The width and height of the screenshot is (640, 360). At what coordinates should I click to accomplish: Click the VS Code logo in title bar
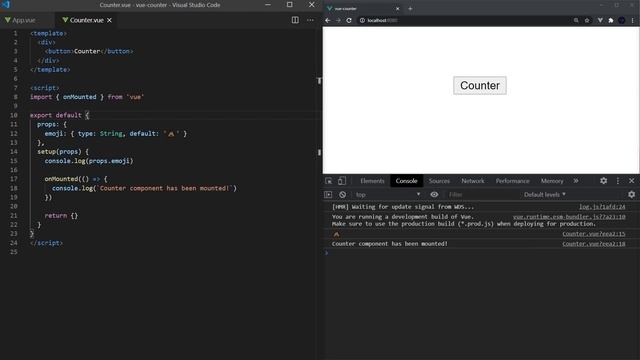(5, 4)
